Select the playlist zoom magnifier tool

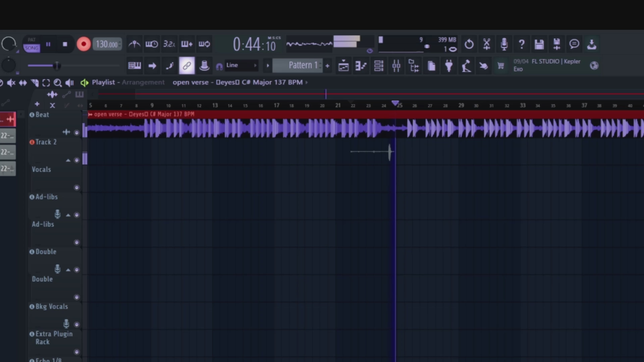click(x=58, y=83)
